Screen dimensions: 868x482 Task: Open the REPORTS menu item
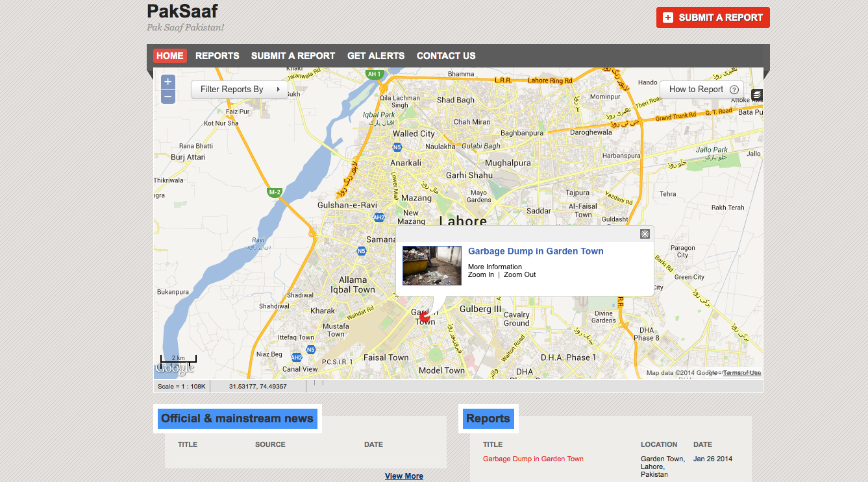pyautogui.click(x=217, y=56)
